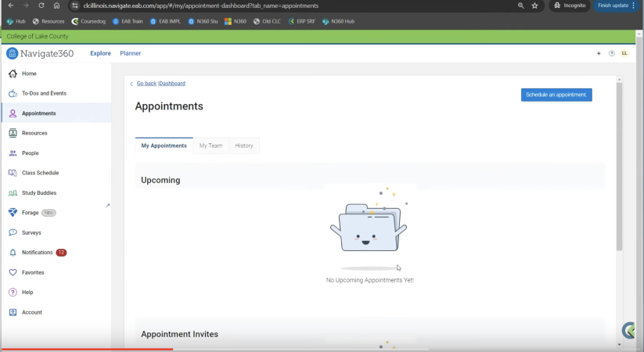The image size is (644, 352).
Task: Switch to the My Team tab
Action: pyautogui.click(x=210, y=145)
